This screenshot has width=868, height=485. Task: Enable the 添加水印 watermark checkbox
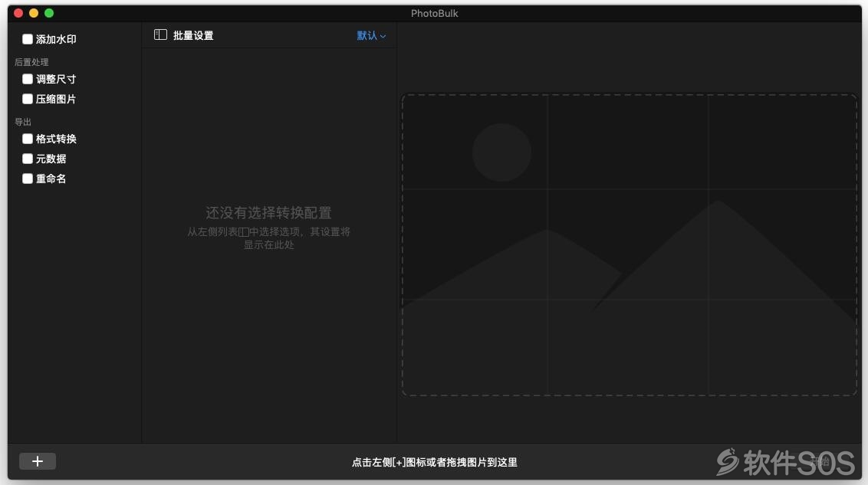27,39
